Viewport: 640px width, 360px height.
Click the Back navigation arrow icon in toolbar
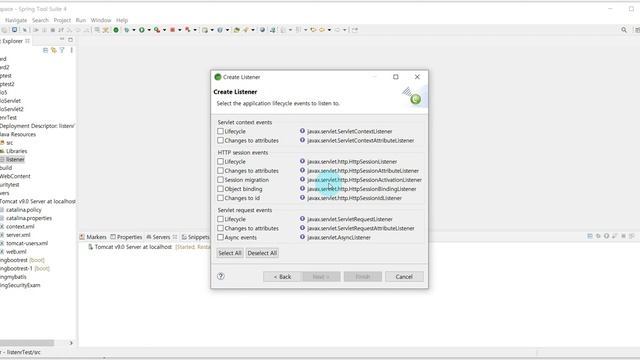coord(322,30)
